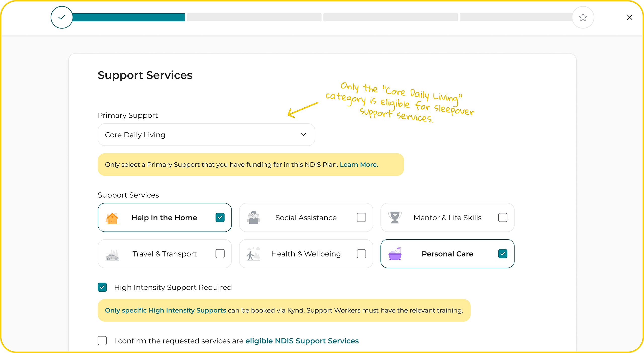Click the checkmark circle at progress start
Viewport: 644px width, 353px height.
pos(62,17)
